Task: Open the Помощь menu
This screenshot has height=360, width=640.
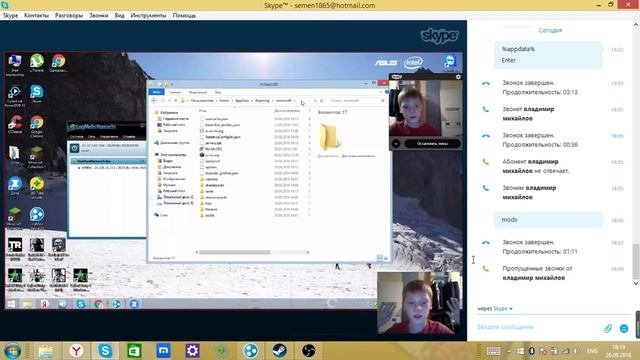Action: [184, 16]
